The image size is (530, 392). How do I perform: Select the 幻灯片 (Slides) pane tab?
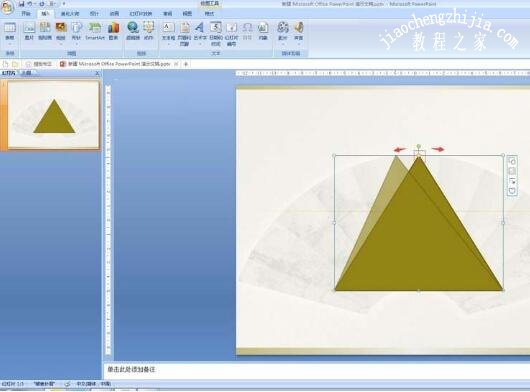[x=9, y=73]
